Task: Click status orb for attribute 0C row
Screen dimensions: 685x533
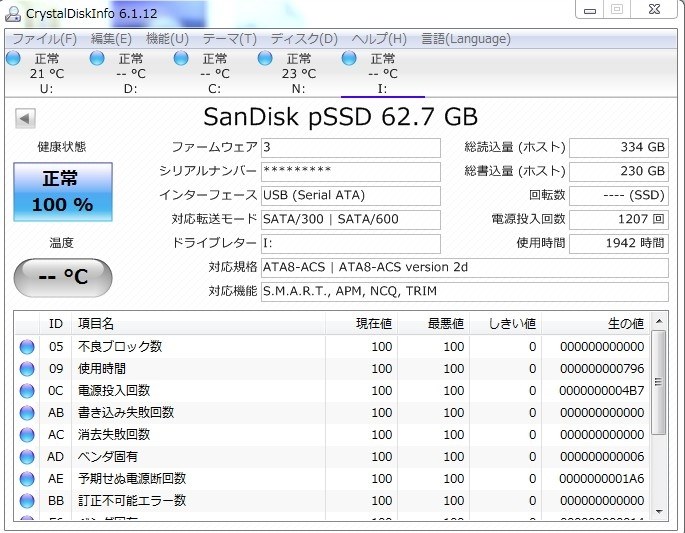Action: click(x=26, y=391)
